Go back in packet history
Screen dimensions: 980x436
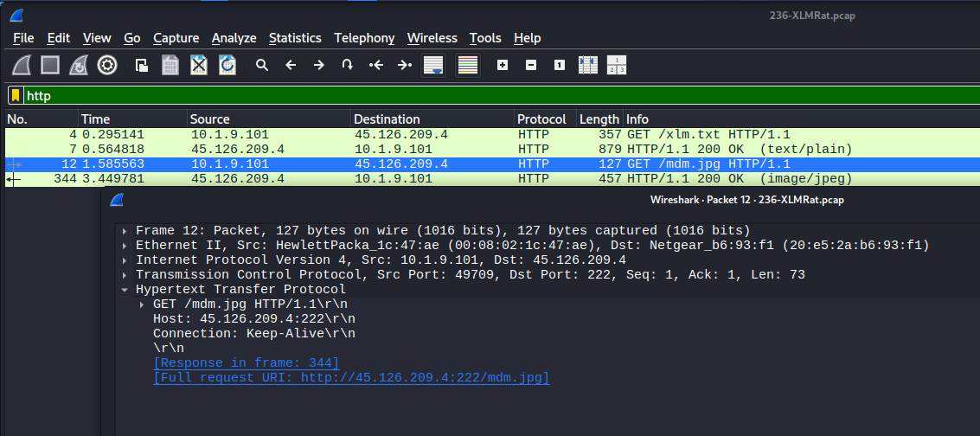291,65
